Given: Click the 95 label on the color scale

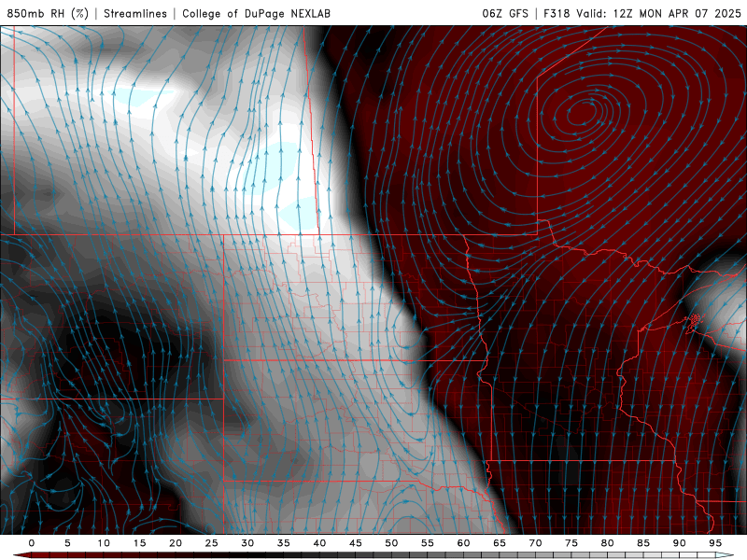Looking at the screenshot, I should pos(715,543).
